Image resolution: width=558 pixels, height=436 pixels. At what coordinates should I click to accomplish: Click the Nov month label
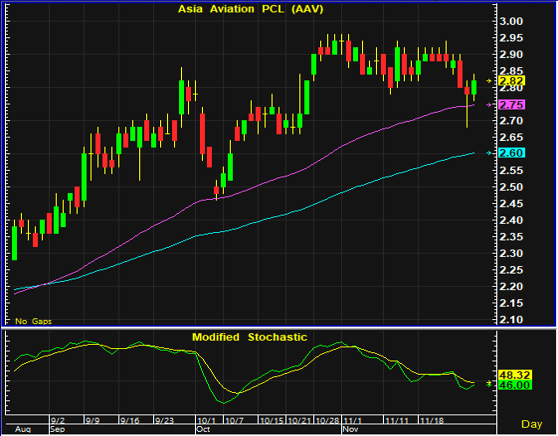pyautogui.click(x=350, y=429)
